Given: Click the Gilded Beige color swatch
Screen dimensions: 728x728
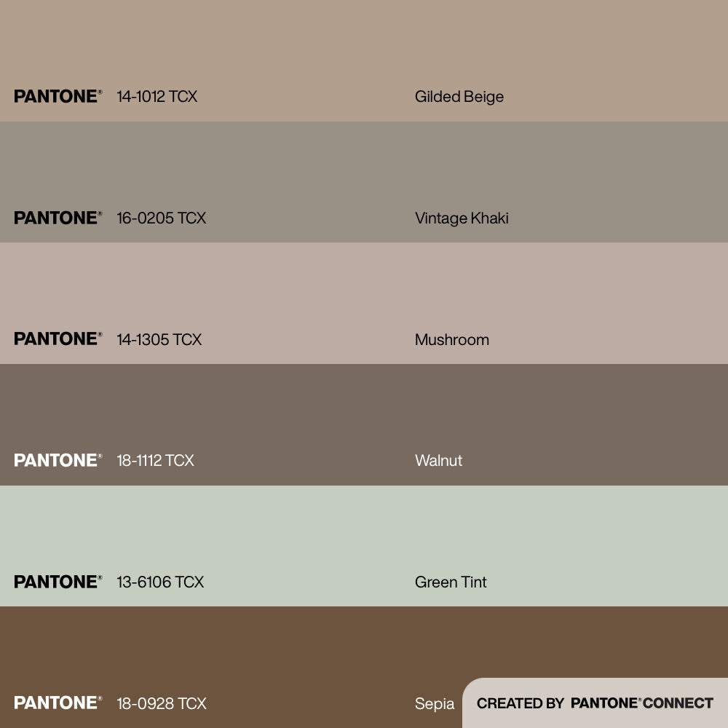Looking at the screenshot, I should coord(364,44).
